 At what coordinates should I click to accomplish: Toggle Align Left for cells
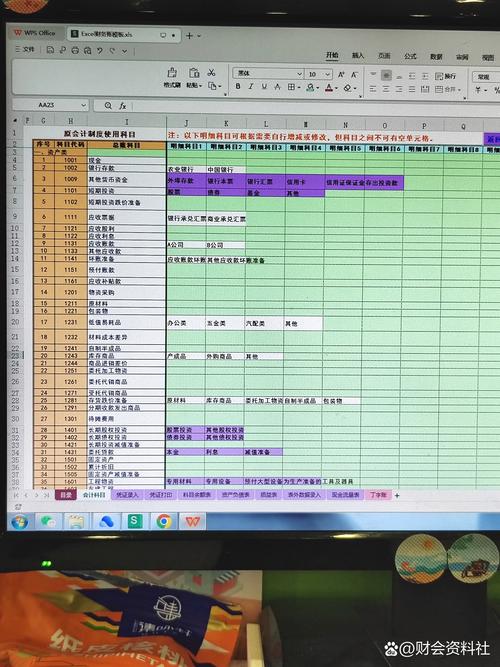(x=373, y=89)
